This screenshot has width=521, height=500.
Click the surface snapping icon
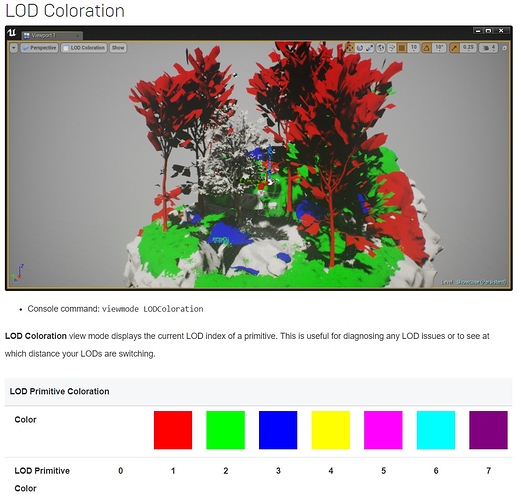(x=392, y=48)
